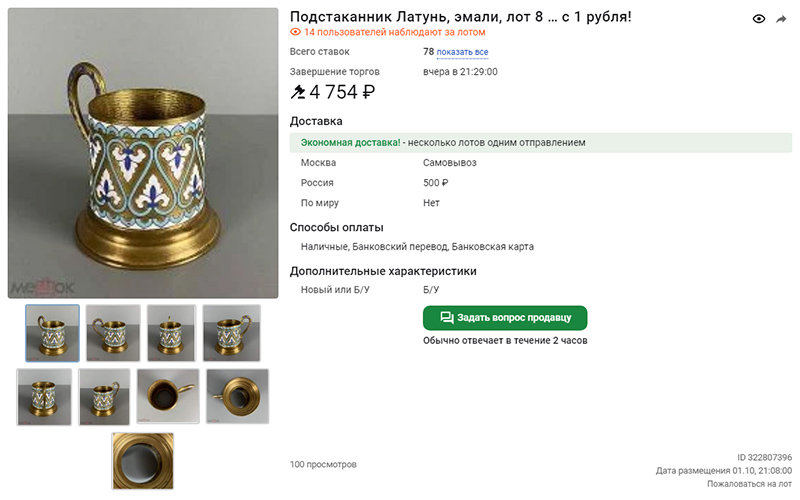Select the second thumbnail in the first row

coord(113,333)
